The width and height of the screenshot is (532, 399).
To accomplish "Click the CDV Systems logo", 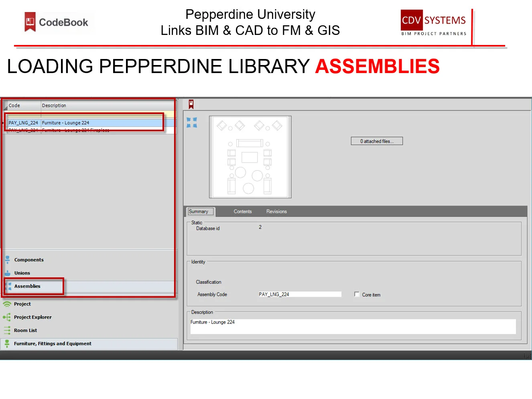I will point(433,23).
